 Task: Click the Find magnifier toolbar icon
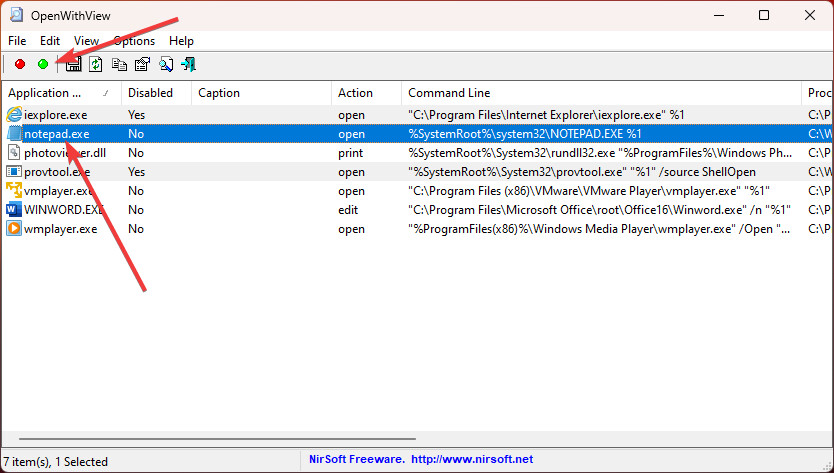(x=165, y=65)
